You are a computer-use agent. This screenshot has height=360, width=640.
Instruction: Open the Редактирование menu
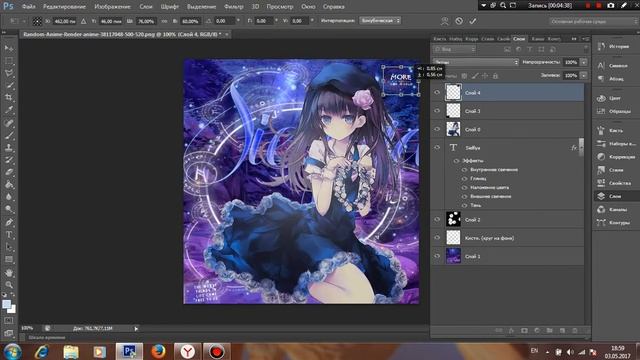pyautogui.click(x=64, y=7)
